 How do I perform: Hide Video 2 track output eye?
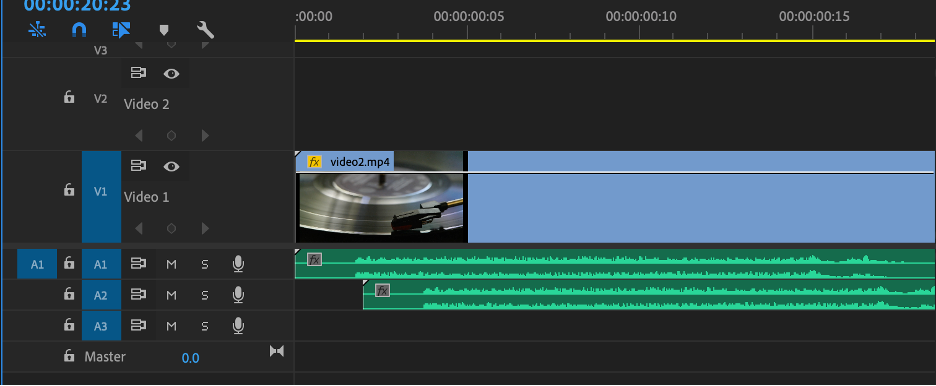click(x=171, y=73)
